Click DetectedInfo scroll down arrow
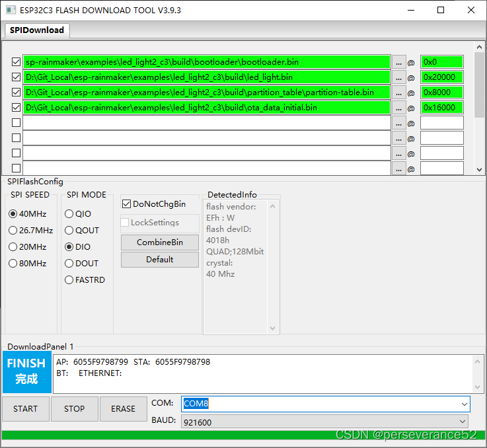This screenshot has height=448, width=487. [272, 328]
